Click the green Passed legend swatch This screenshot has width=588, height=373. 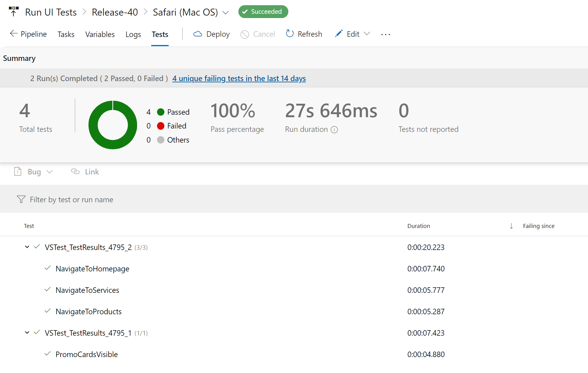click(161, 112)
